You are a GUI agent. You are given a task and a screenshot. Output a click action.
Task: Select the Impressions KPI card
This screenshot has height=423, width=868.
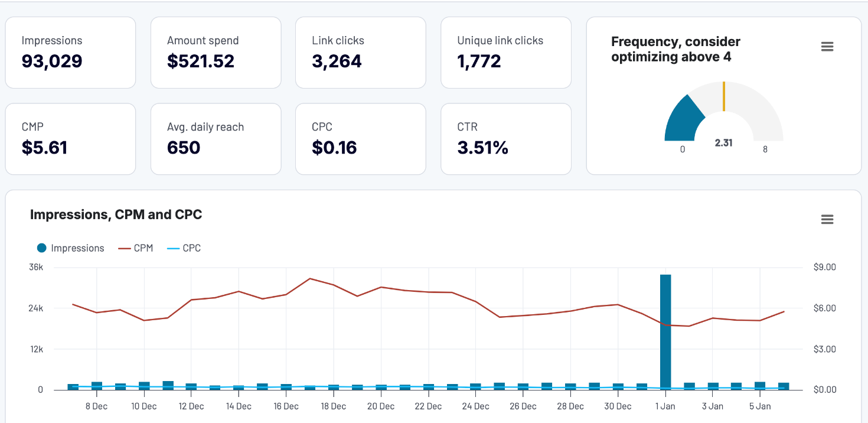pyautogui.click(x=70, y=53)
